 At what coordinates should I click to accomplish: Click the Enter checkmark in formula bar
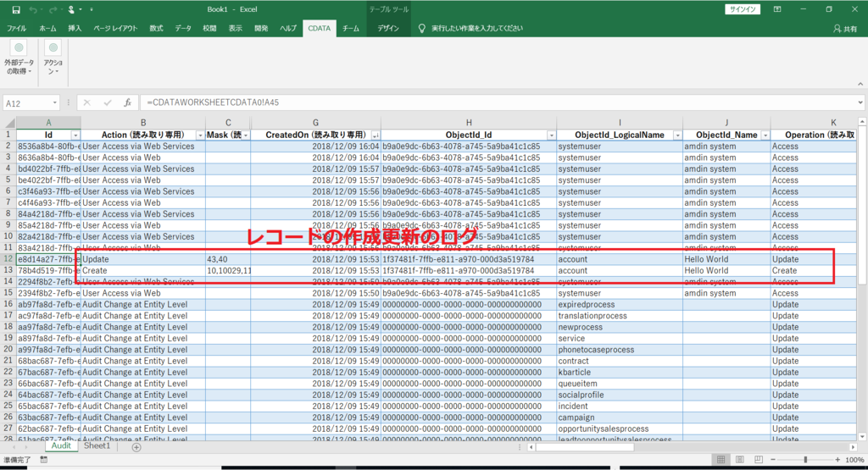click(x=108, y=102)
